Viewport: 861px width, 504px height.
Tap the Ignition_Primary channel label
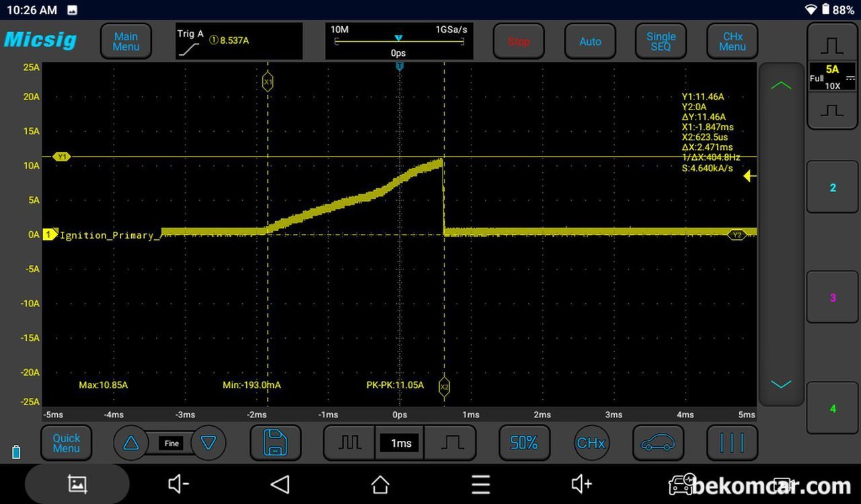(111, 235)
